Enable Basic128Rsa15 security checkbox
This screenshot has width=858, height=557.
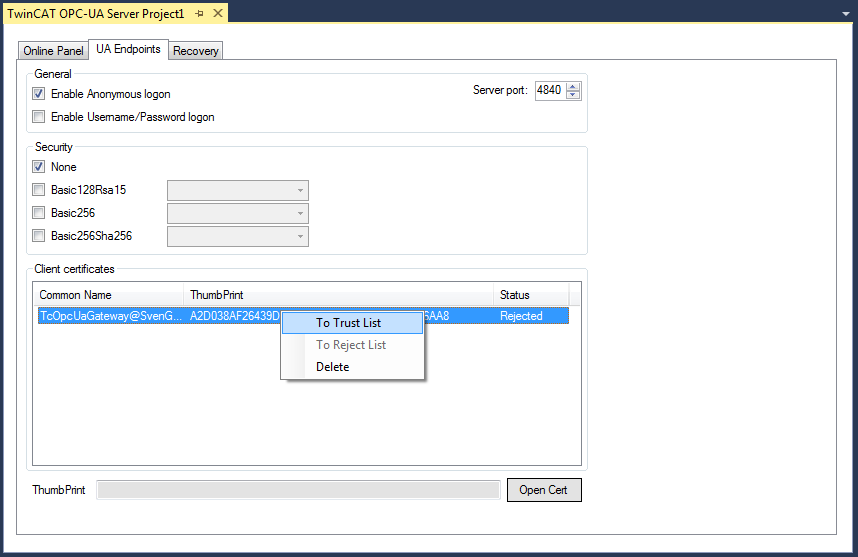[38, 189]
